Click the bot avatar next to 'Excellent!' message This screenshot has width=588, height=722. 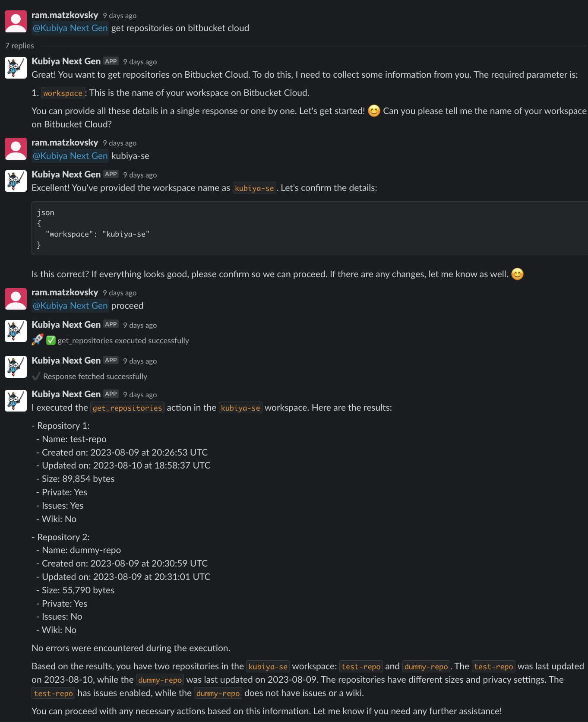[16, 181]
